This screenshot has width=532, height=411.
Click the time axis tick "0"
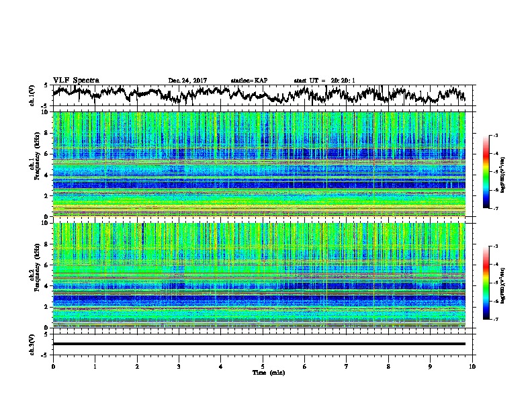(53, 367)
